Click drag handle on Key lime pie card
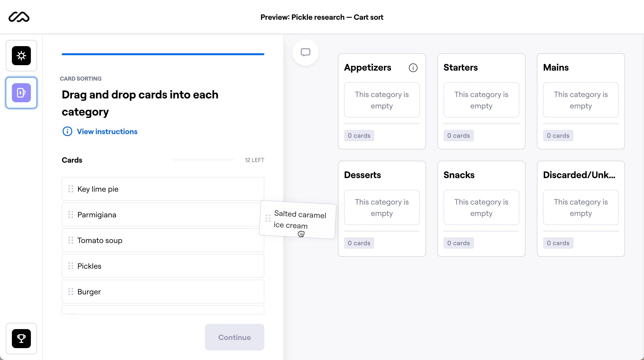644x360 pixels. [x=71, y=189]
